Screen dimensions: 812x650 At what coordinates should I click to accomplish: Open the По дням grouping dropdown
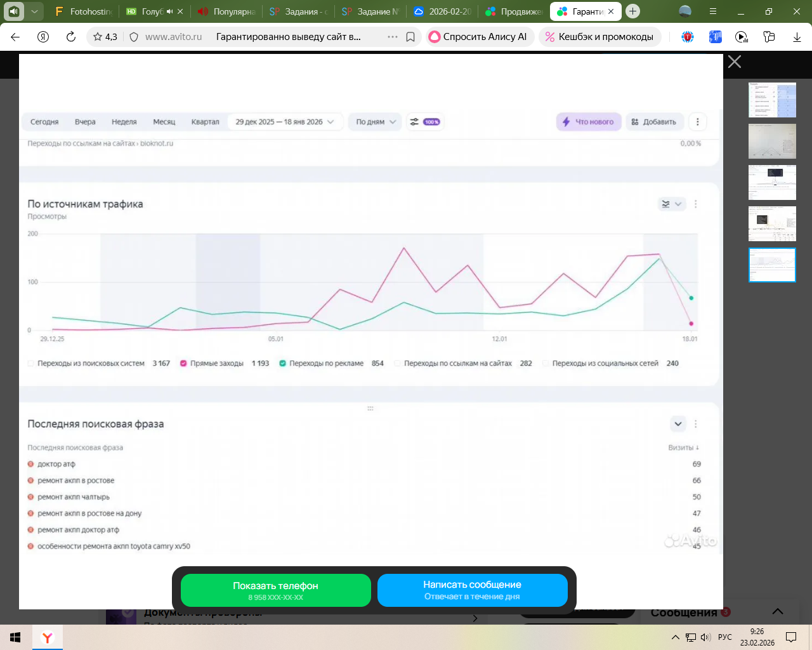point(375,122)
